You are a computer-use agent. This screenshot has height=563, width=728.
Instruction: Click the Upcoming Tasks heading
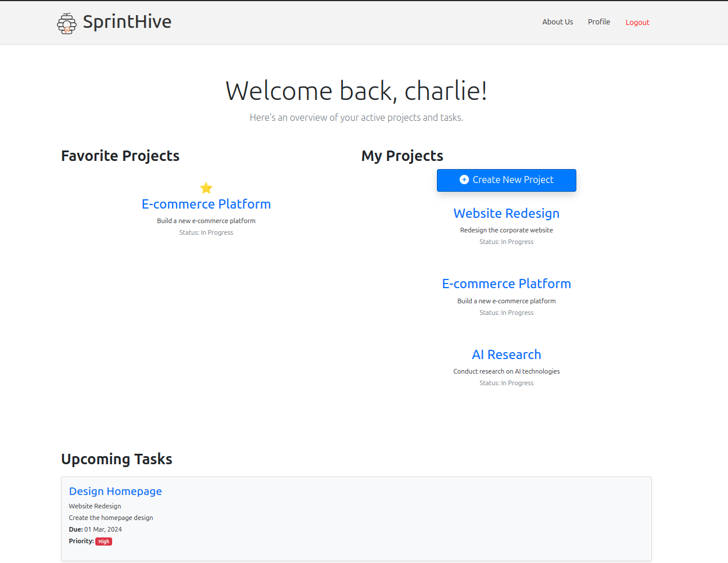[x=116, y=458]
